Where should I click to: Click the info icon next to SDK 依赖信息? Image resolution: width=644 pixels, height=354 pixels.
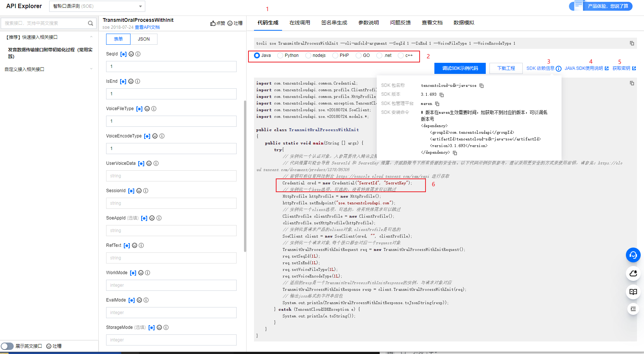559,68
